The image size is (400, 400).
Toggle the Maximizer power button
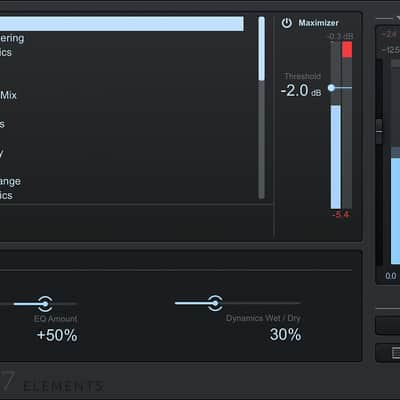[x=287, y=23]
